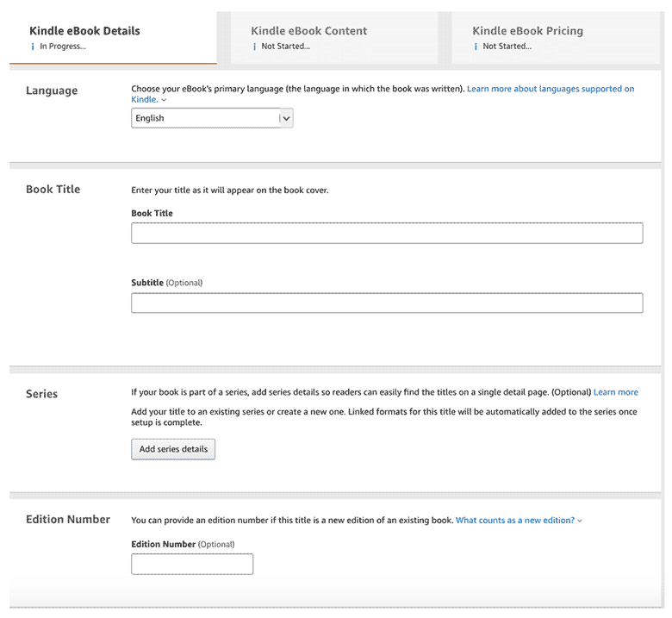672x618 pixels.
Task: Click the Subtitle (Optional) field label
Action: click(166, 283)
